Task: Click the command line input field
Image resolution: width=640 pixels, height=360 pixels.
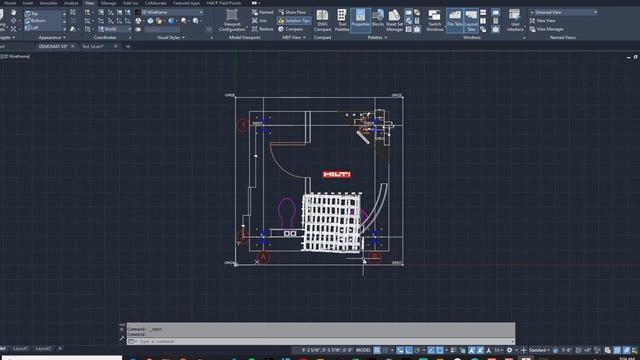Action: [x=322, y=341]
